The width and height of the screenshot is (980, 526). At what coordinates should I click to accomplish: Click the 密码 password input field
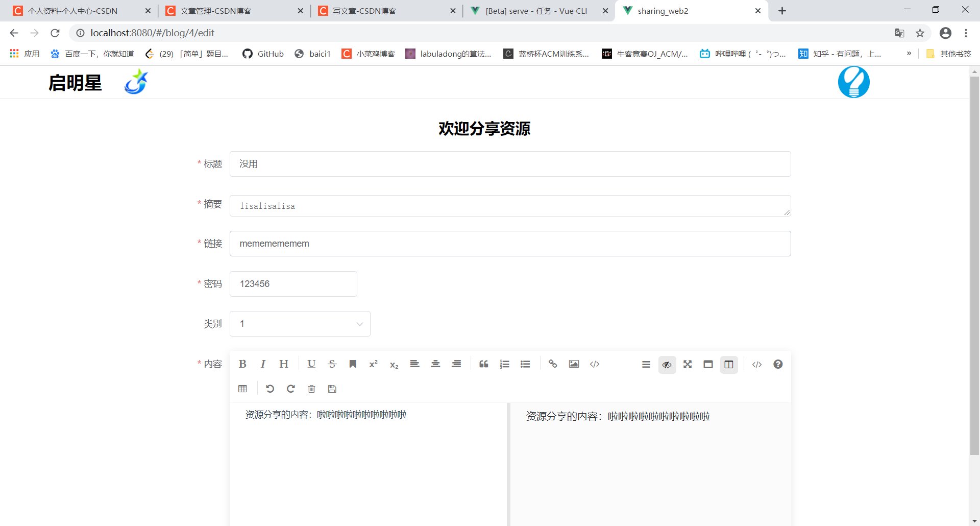click(293, 284)
